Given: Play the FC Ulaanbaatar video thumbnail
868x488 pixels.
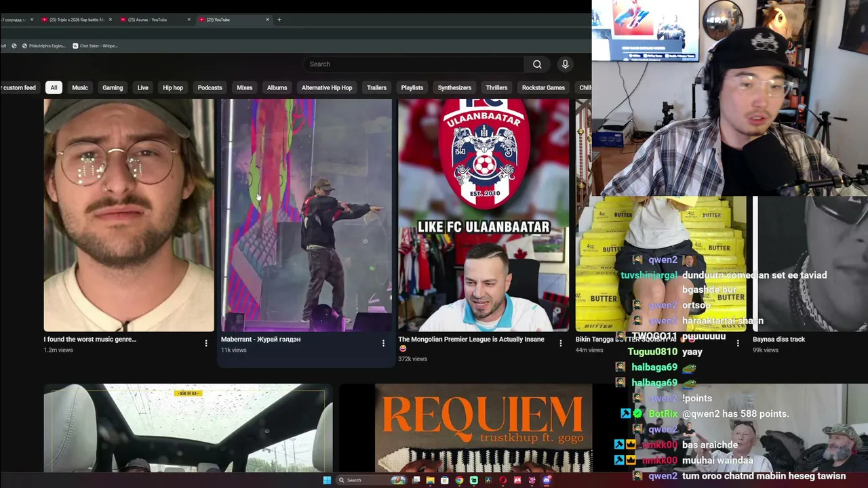Looking at the screenshot, I should pos(484,215).
